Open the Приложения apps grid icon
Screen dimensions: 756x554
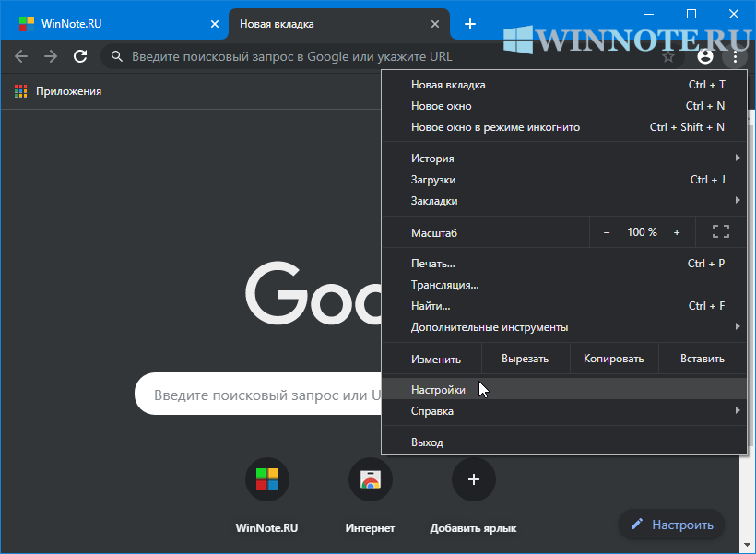click(x=21, y=91)
